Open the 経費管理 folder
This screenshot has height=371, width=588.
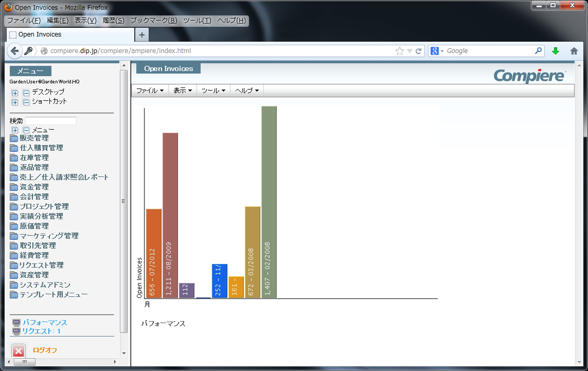click(x=30, y=255)
